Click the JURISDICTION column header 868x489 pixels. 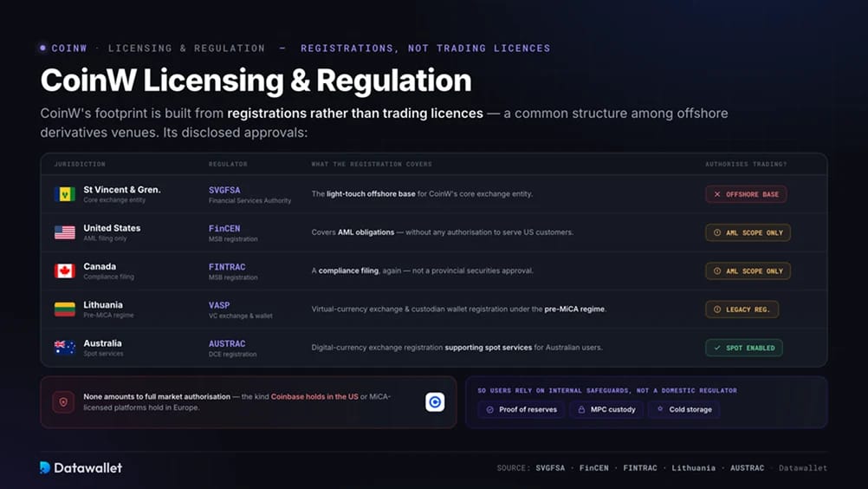(x=80, y=164)
